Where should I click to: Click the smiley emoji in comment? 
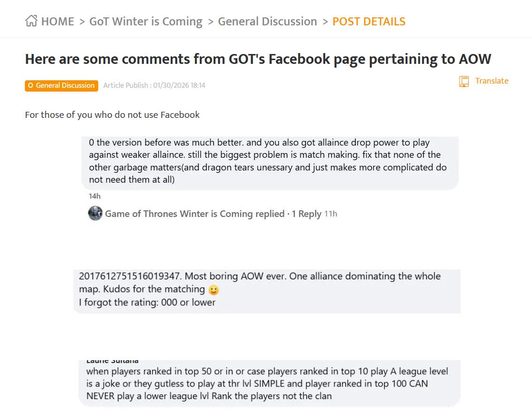pos(213,290)
